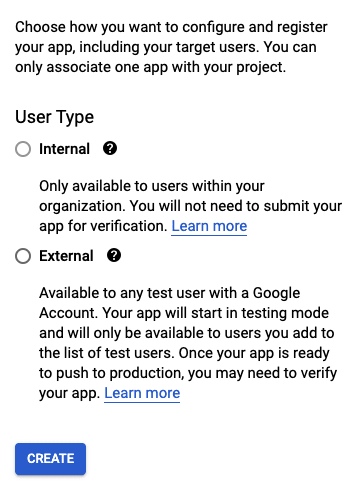Choose the External user type radio button
This screenshot has width=360, height=503.
pyautogui.click(x=23, y=256)
